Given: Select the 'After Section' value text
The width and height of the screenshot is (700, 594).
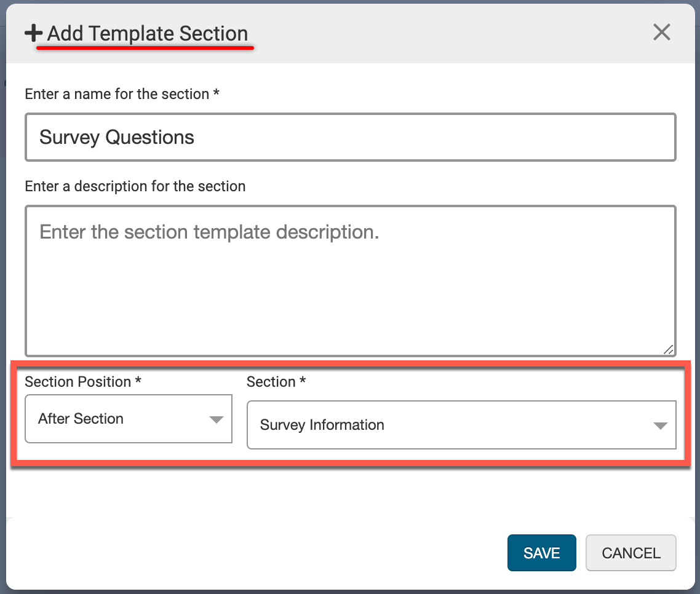Looking at the screenshot, I should point(81,419).
